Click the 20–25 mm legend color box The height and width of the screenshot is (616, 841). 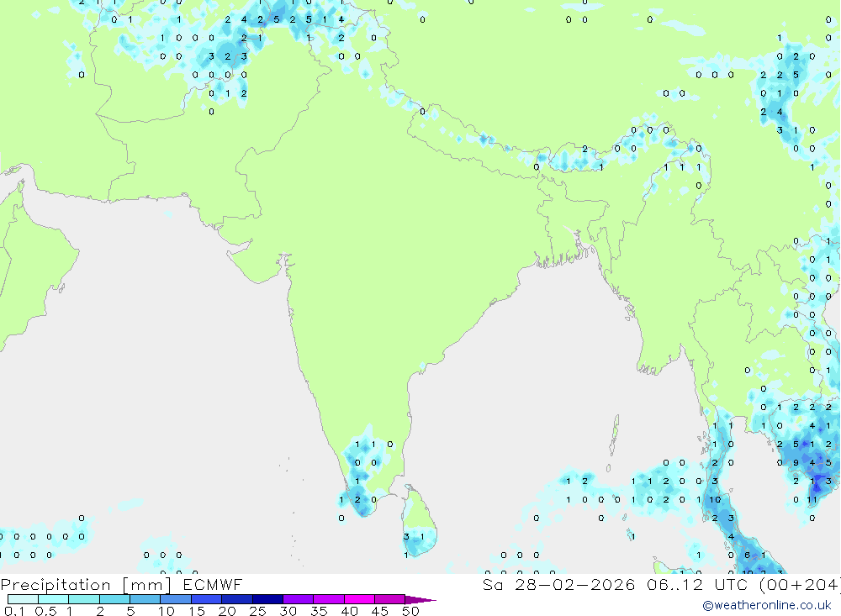(237, 599)
